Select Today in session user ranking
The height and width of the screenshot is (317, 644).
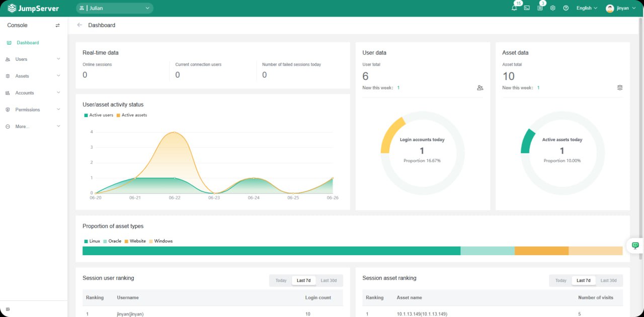(281, 280)
